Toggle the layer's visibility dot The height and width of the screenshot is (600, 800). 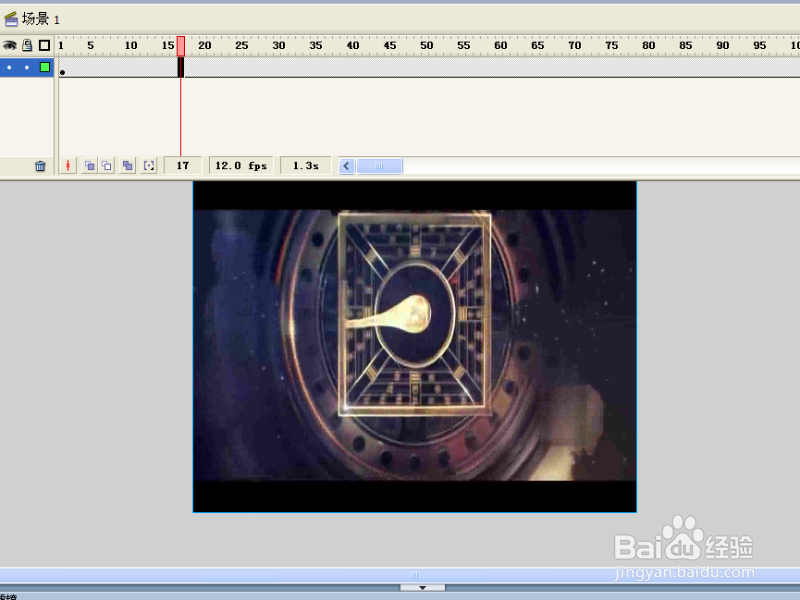point(9,67)
